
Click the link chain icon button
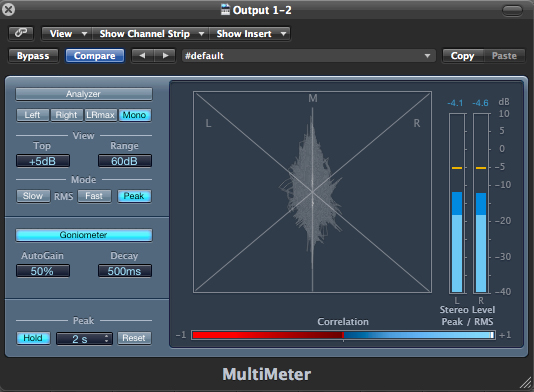pos(21,33)
